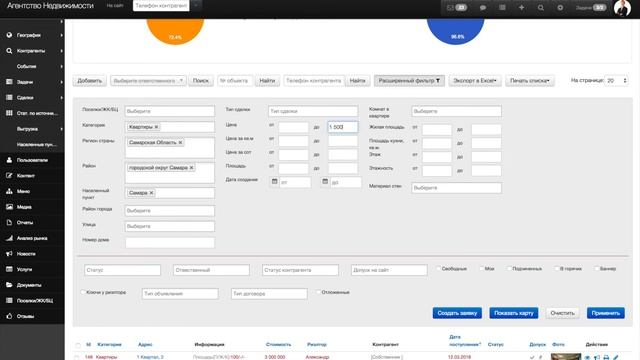Click the Добавить button
The image size is (640, 360).
tap(89, 81)
